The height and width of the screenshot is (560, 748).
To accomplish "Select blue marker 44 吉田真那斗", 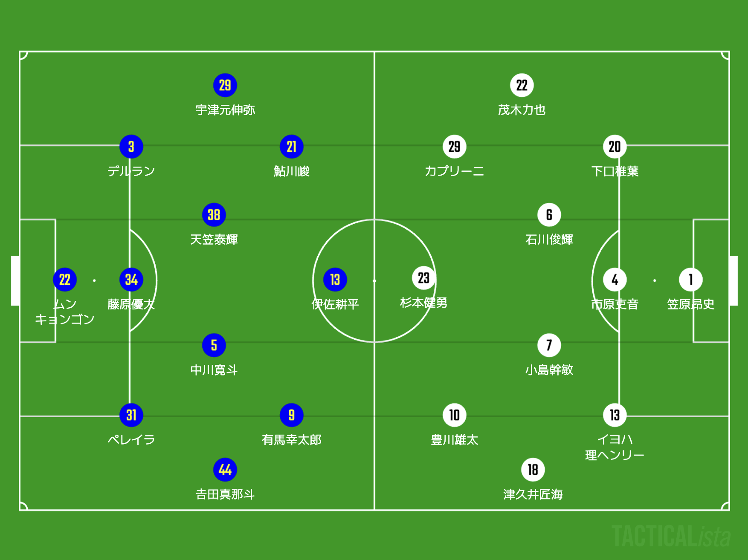I will (225, 470).
